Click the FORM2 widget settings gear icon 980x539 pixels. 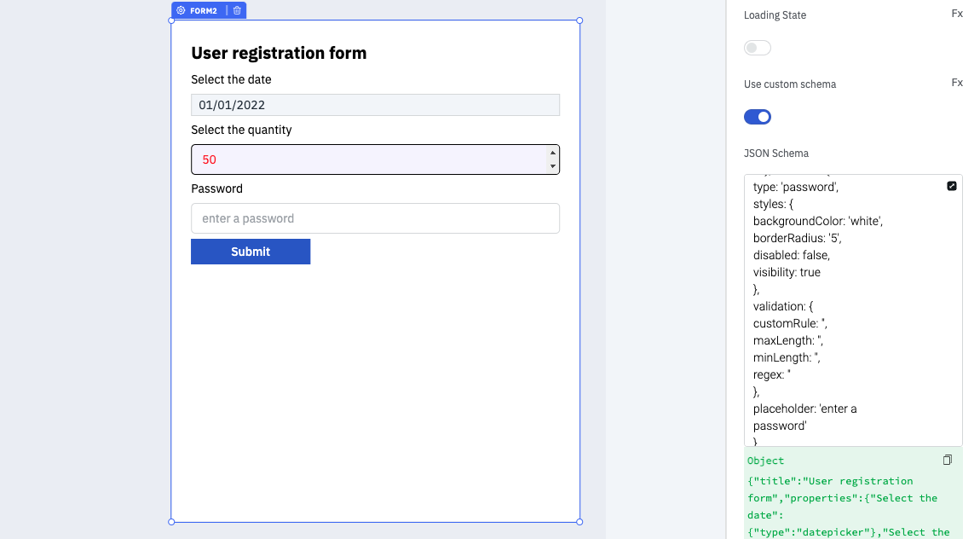181,10
